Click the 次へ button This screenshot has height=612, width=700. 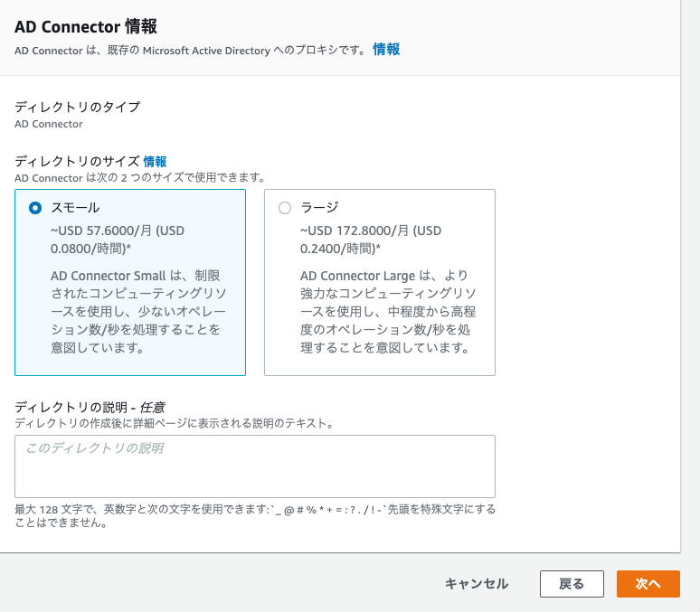point(648,583)
